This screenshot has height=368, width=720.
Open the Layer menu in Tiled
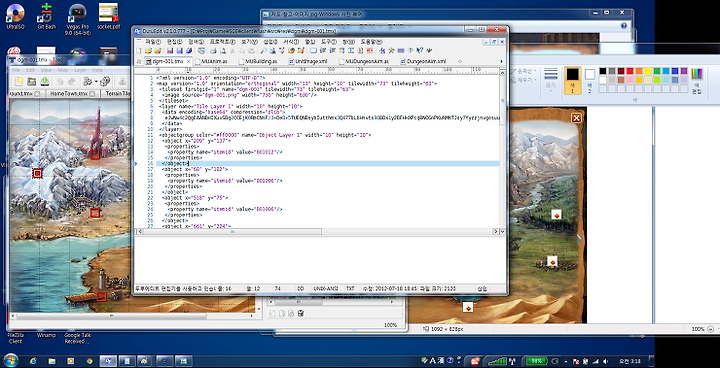point(80,70)
